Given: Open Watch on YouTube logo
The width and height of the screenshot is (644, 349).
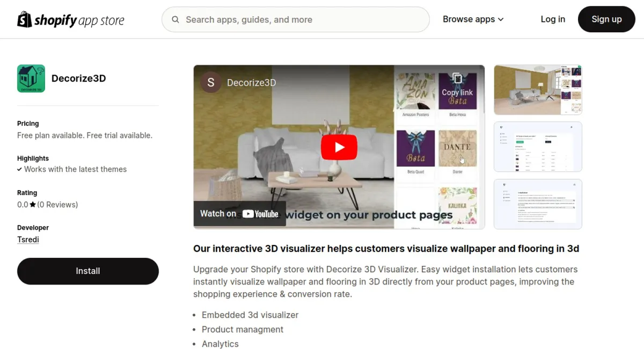Looking at the screenshot, I should pyautogui.click(x=260, y=214).
